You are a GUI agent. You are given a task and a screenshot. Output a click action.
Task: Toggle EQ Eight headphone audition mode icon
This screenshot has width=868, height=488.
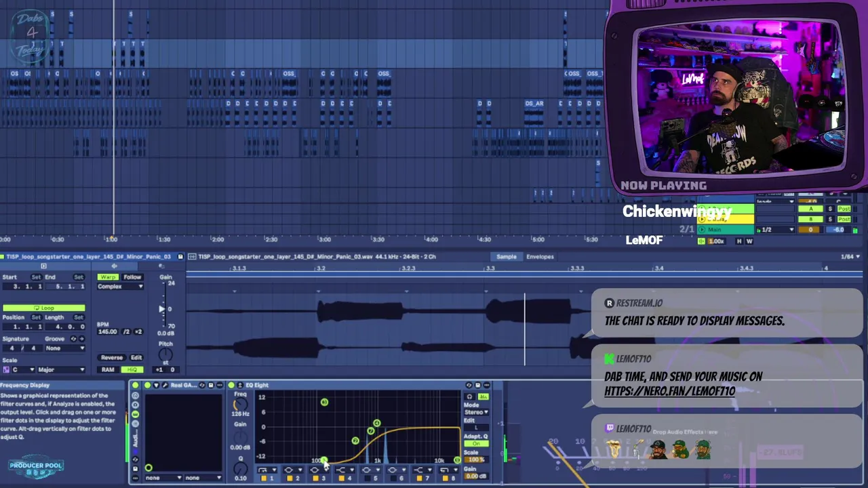pyautogui.click(x=469, y=396)
